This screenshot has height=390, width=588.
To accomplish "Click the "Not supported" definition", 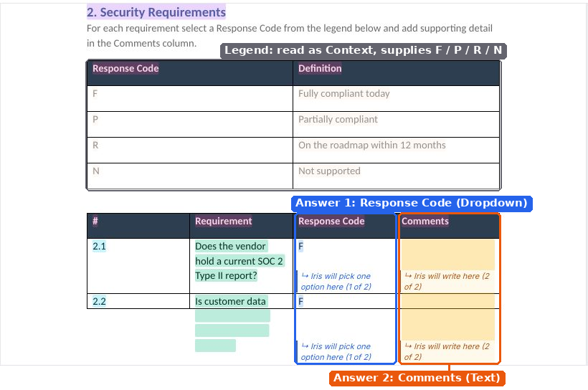I will (329, 171).
